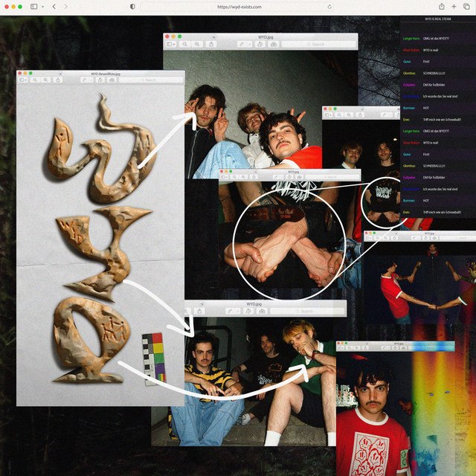The width and height of the screenshot is (476, 476).
Task: Click Share button in top WYD.jpg window
Action: pyautogui.click(x=212, y=45)
